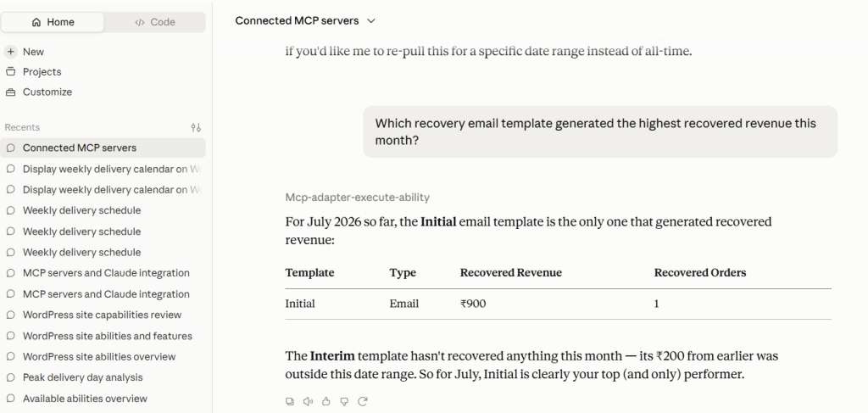Switch to the Home tab
Image resolution: width=868 pixels, height=413 pixels.
coord(53,22)
